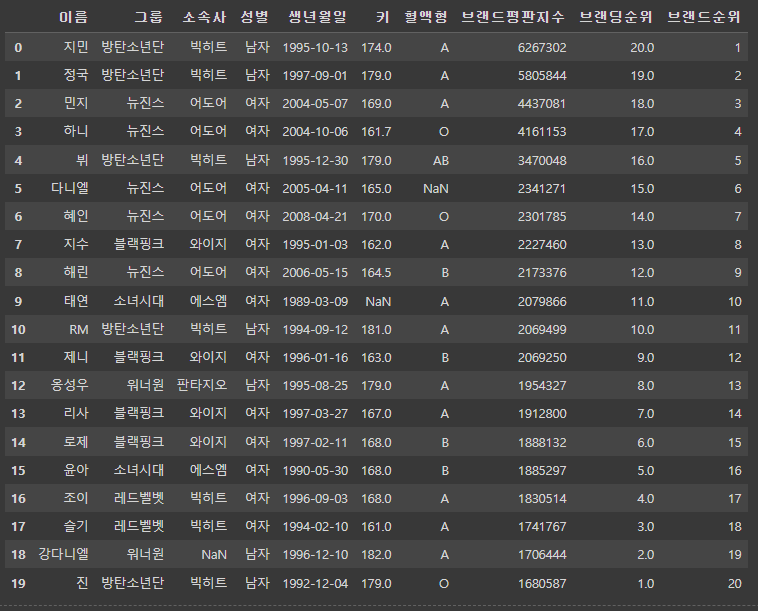Select the name cell 진
Screen dimensions: 758x611
coord(82,583)
